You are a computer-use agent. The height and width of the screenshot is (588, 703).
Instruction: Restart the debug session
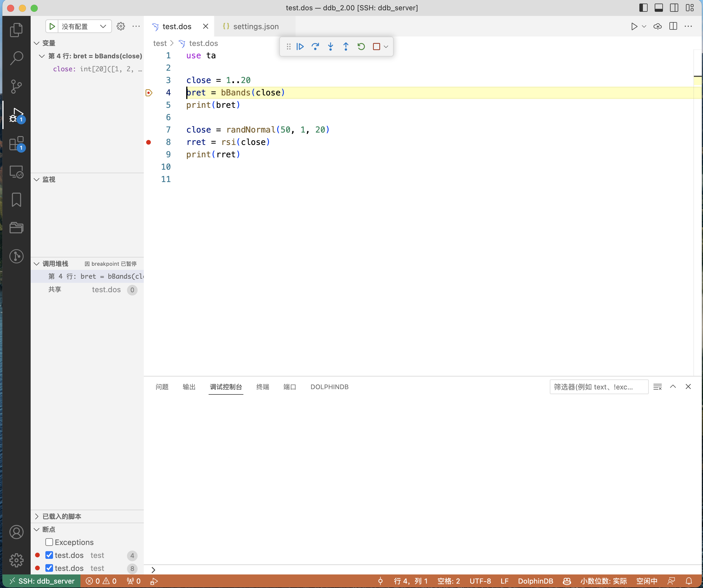pos(361,47)
